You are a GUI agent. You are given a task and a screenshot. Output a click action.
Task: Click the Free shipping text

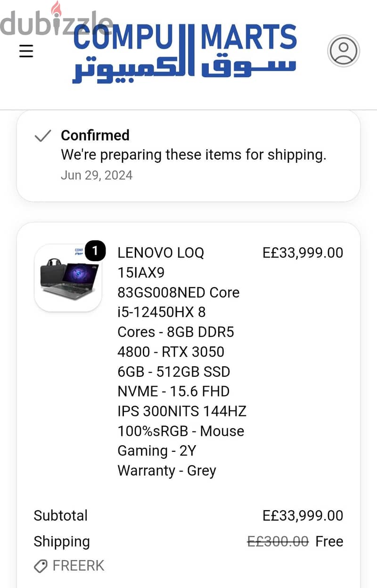pos(329,541)
